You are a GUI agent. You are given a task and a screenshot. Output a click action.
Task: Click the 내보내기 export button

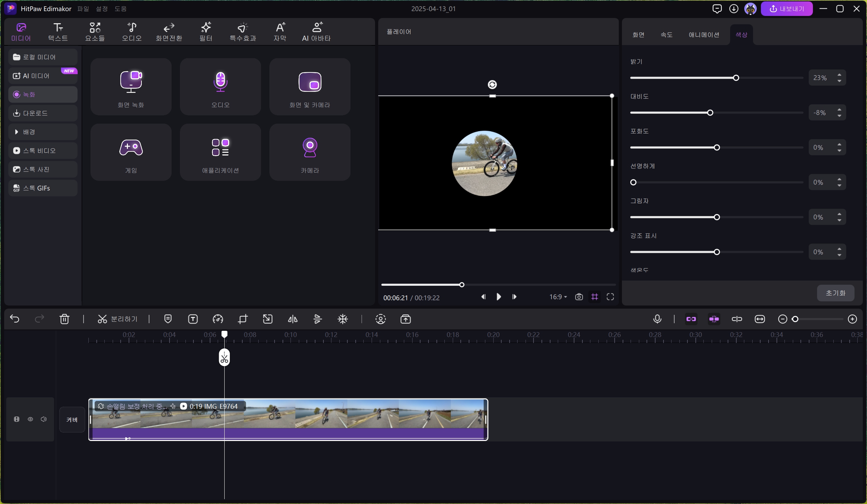[x=786, y=9]
